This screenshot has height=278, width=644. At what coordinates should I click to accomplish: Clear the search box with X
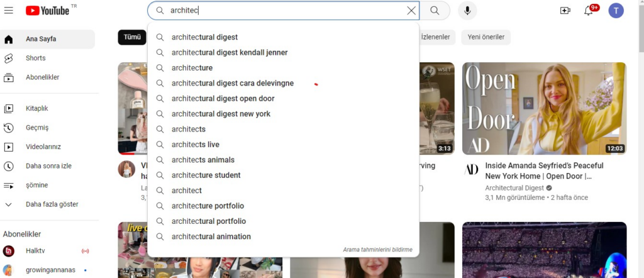coord(411,11)
